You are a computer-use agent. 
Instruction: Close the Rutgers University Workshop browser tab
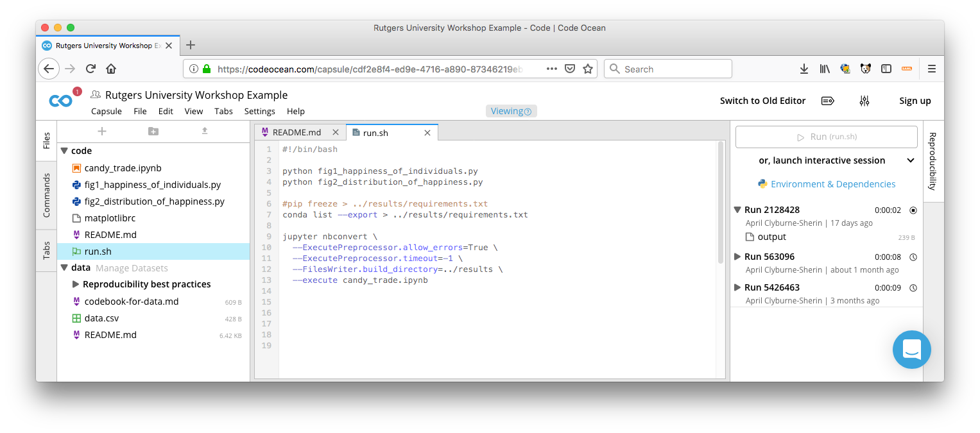point(169,46)
